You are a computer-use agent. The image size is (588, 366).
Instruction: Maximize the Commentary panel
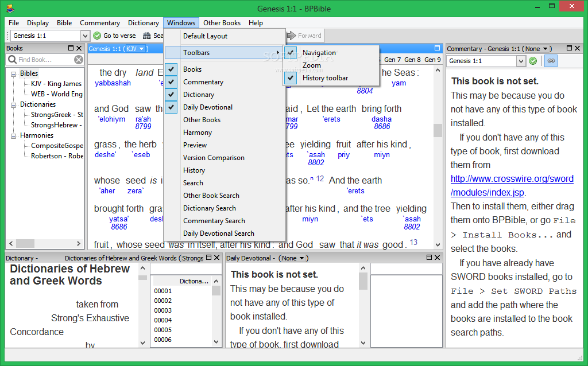click(x=569, y=48)
